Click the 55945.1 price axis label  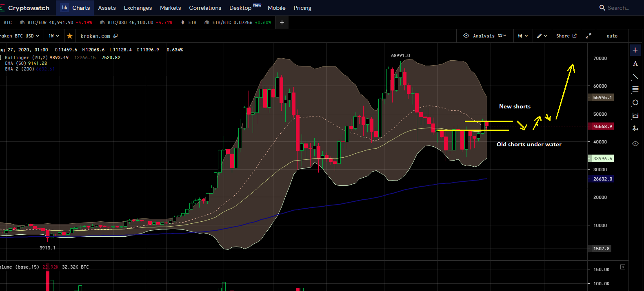[x=600, y=97]
